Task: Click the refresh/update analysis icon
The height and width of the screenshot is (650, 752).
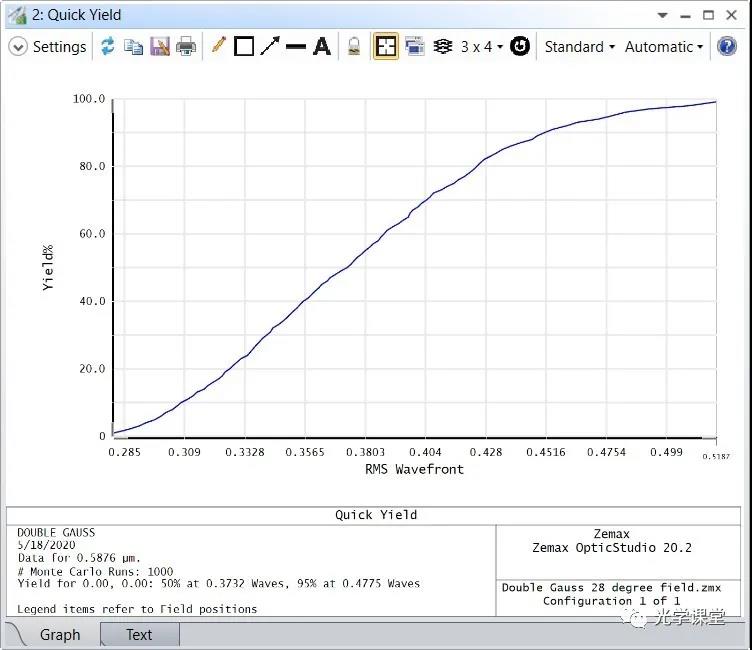Action: [x=107, y=47]
